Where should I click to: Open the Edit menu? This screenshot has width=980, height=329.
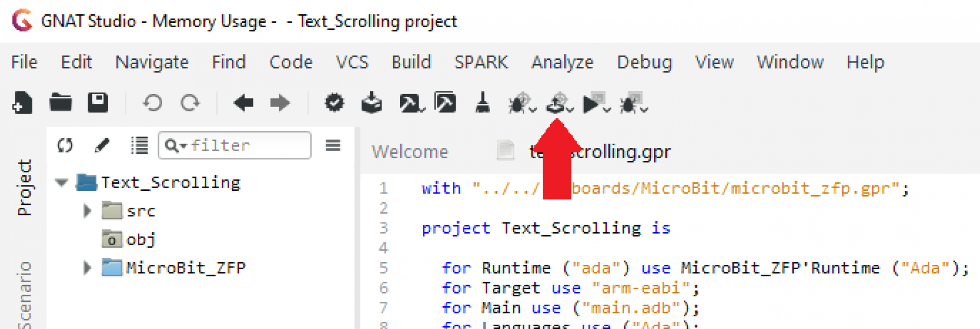[x=76, y=62]
